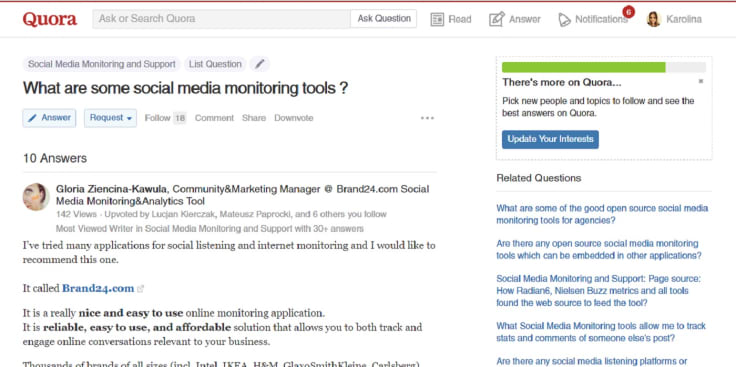Click upvoter Lucjan Kierczak
736x367 pixels.
click(184, 214)
